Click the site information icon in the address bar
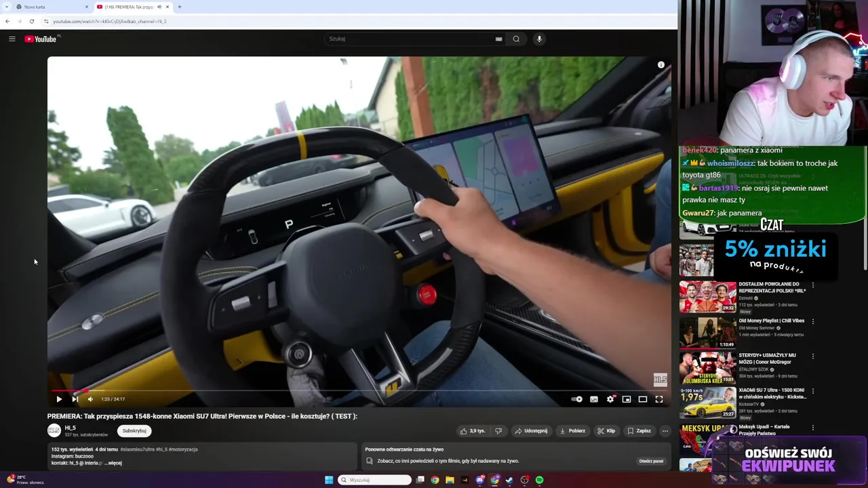The height and width of the screenshot is (488, 868). click(46, 21)
